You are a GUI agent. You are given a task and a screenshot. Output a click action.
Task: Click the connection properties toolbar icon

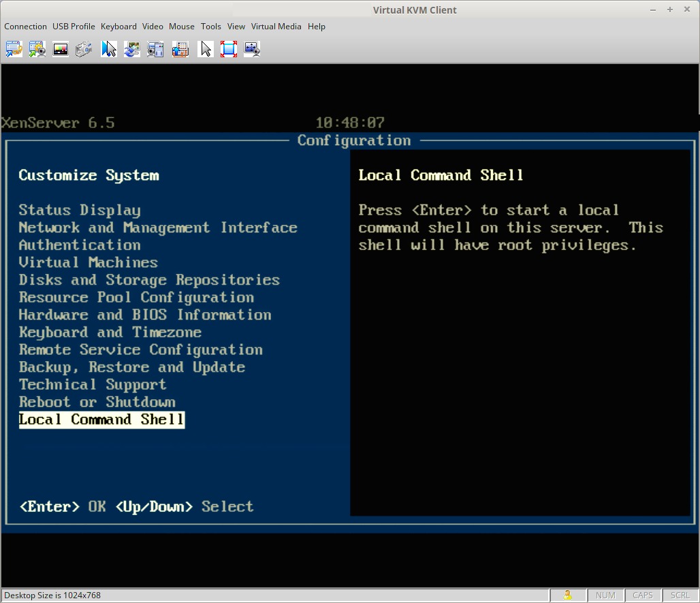coord(14,49)
